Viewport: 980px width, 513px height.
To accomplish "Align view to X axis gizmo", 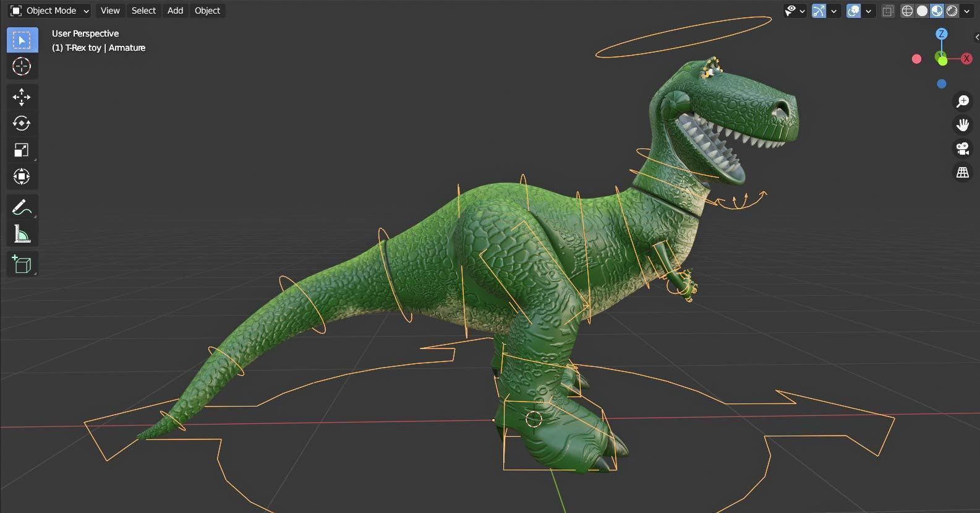I will pyautogui.click(x=966, y=59).
